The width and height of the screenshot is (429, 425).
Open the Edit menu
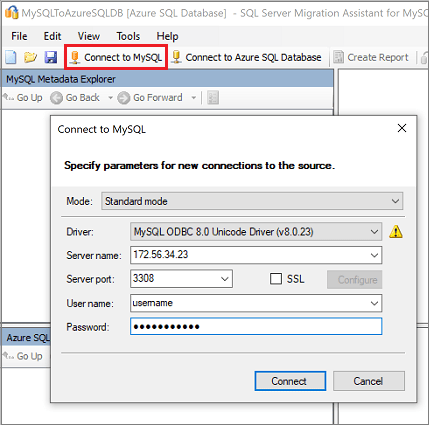[52, 36]
